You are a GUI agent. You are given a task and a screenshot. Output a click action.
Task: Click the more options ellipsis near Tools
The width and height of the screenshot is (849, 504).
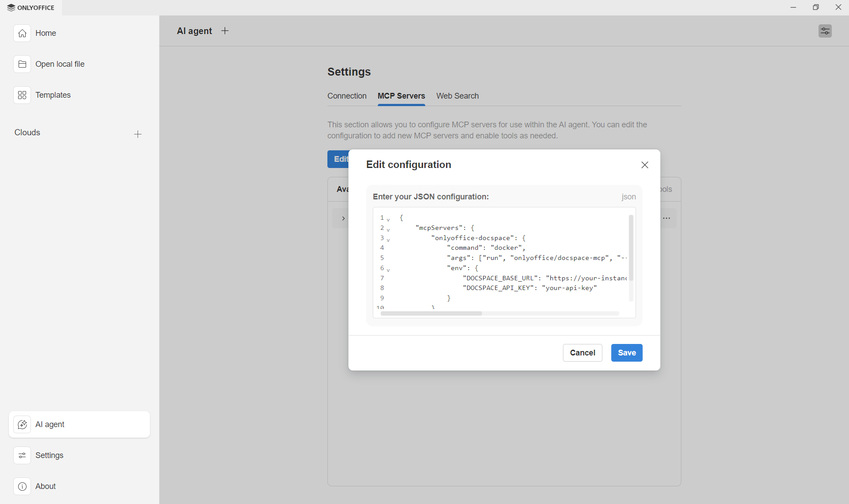click(x=667, y=218)
